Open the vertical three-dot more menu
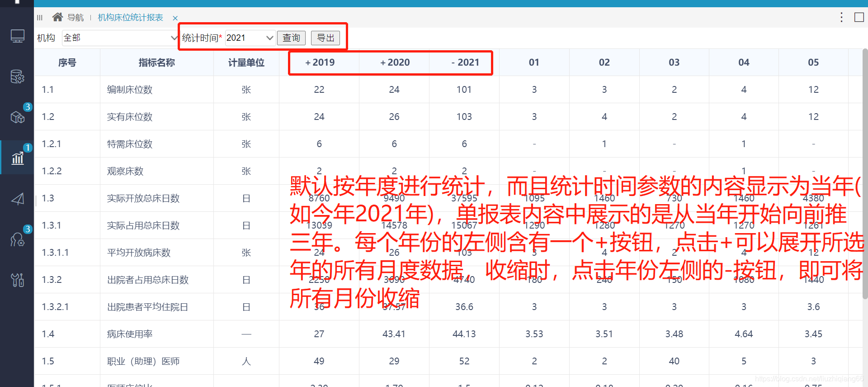Viewport: 868px width, 387px height. 841,17
